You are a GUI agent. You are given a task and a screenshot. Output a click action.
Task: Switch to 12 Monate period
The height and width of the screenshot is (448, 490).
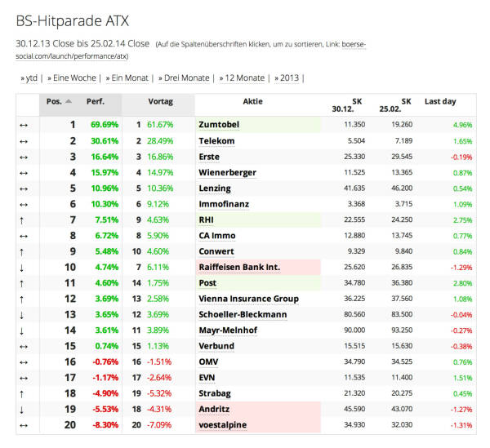click(x=243, y=78)
